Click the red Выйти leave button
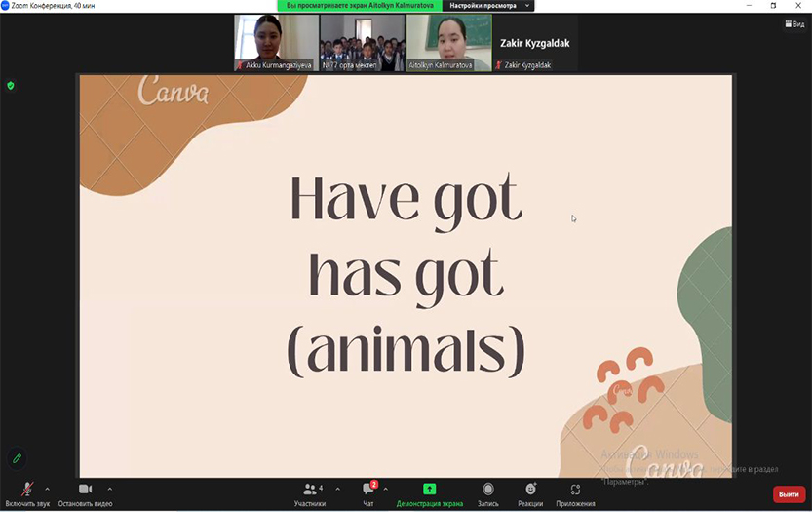The width and height of the screenshot is (812, 512). 789,494
